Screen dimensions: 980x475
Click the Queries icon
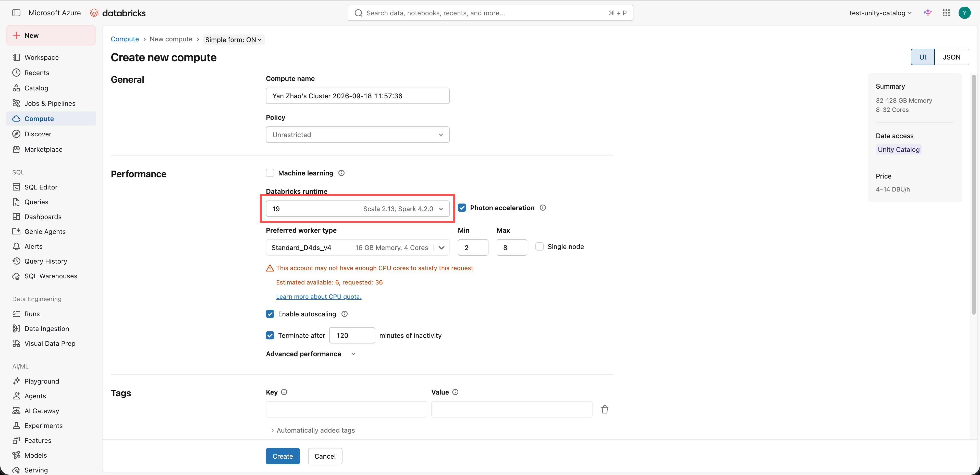point(16,202)
